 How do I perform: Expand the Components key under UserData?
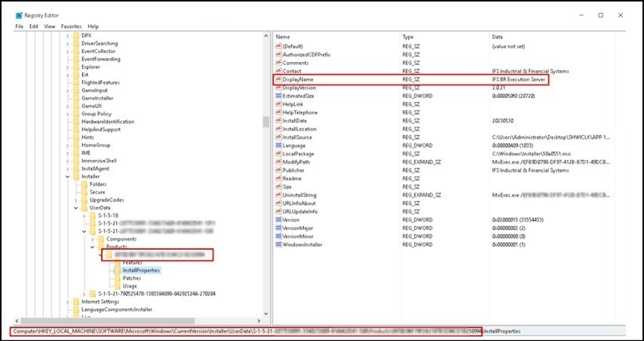(x=92, y=239)
